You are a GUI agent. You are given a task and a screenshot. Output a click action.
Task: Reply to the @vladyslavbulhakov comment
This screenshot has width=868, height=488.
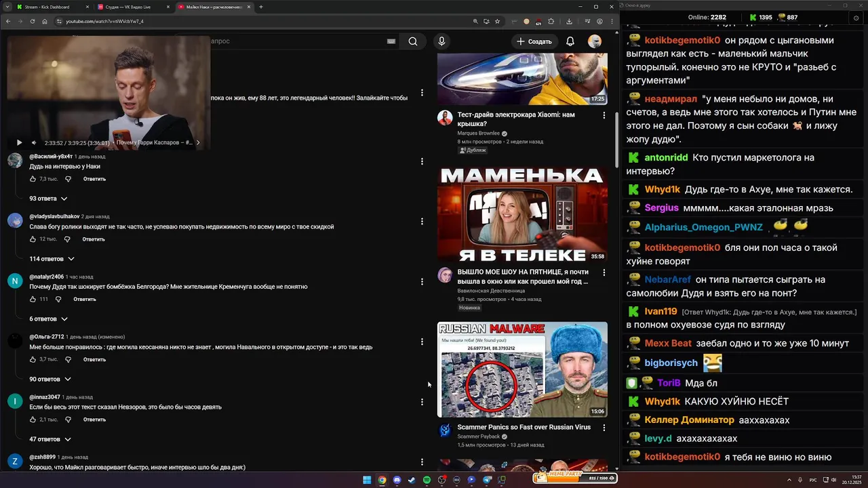click(x=94, y=239)
